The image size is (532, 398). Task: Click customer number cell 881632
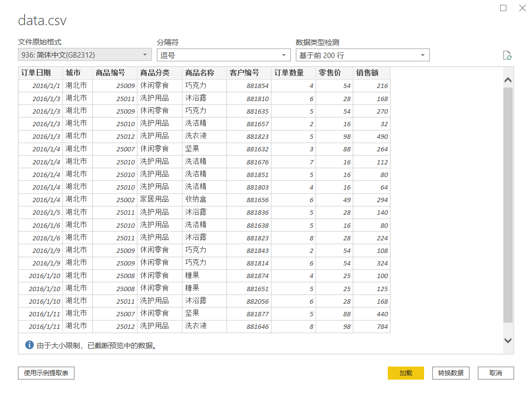click(x=249, y=149)
